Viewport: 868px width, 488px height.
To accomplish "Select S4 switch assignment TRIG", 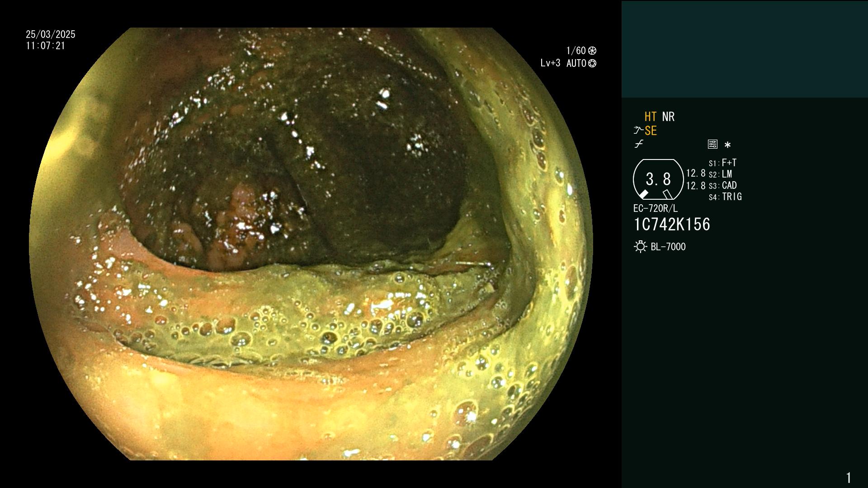I will click(725, 197).
